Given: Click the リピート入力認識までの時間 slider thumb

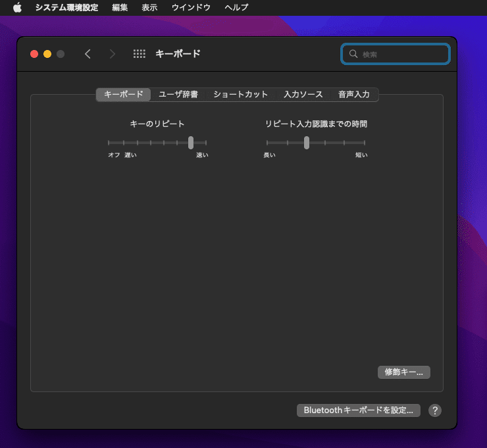Looking at the screenshot, I should pyautogui.click(x=307, y=143).
